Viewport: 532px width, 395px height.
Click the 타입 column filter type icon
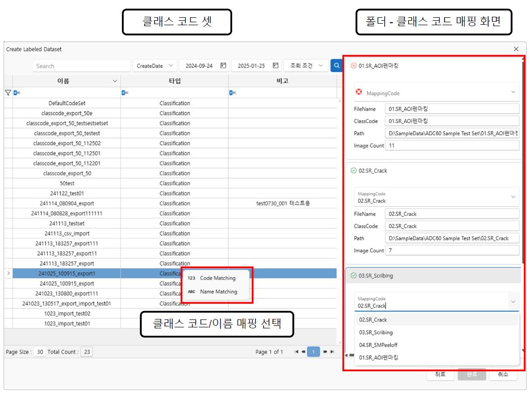click(x=124, y=92)
